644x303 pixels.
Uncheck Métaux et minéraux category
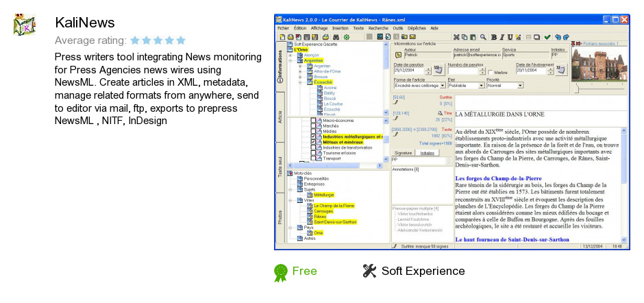(313, 142)
